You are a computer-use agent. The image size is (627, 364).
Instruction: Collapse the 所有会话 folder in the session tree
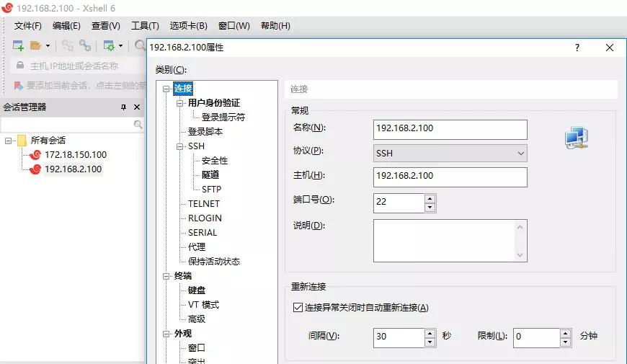coord(8,141)
